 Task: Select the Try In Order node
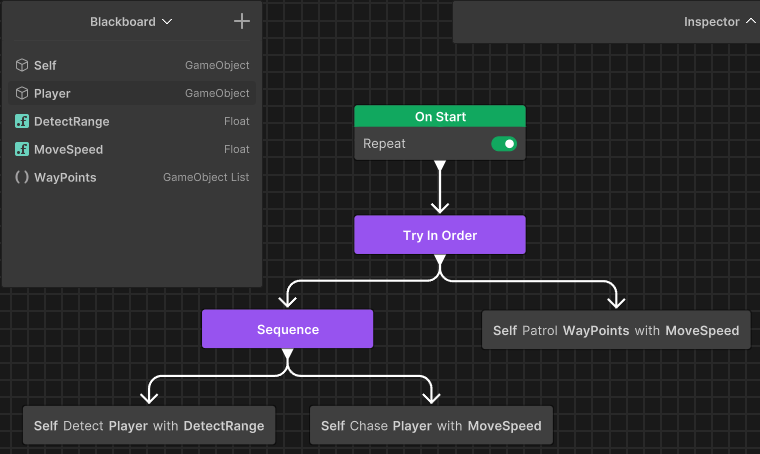(440, 235)
